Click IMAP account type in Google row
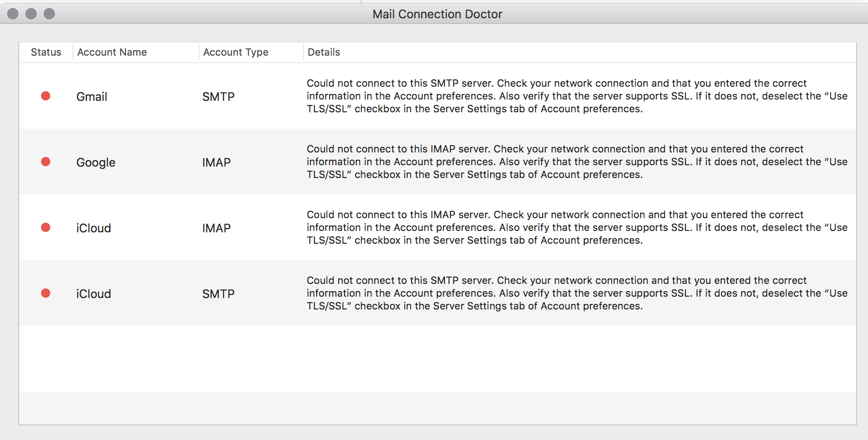This screenshot has height=440, width=868. tap(216, 162)
